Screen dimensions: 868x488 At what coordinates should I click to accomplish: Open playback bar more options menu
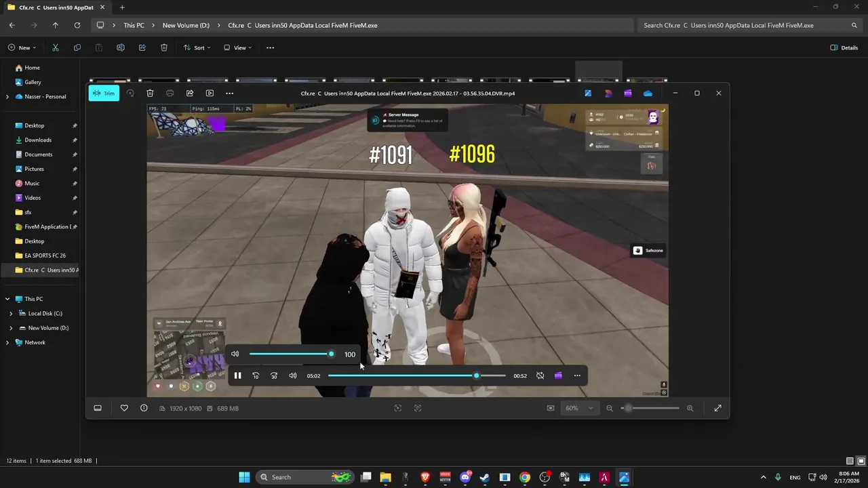(577, 375)
